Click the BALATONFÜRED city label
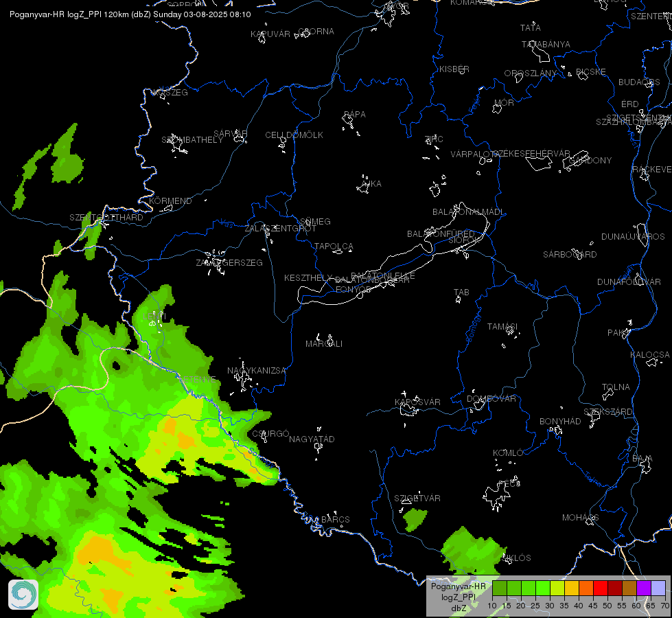 pos(441,234)
